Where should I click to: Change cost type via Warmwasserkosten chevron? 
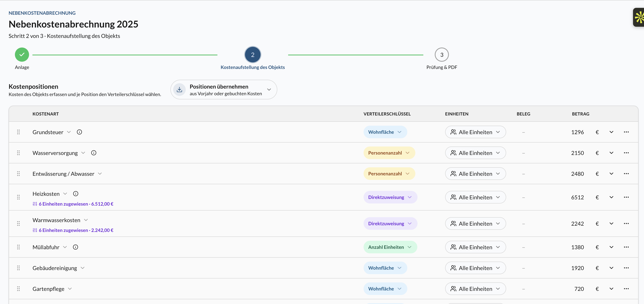tap(86, 220)
